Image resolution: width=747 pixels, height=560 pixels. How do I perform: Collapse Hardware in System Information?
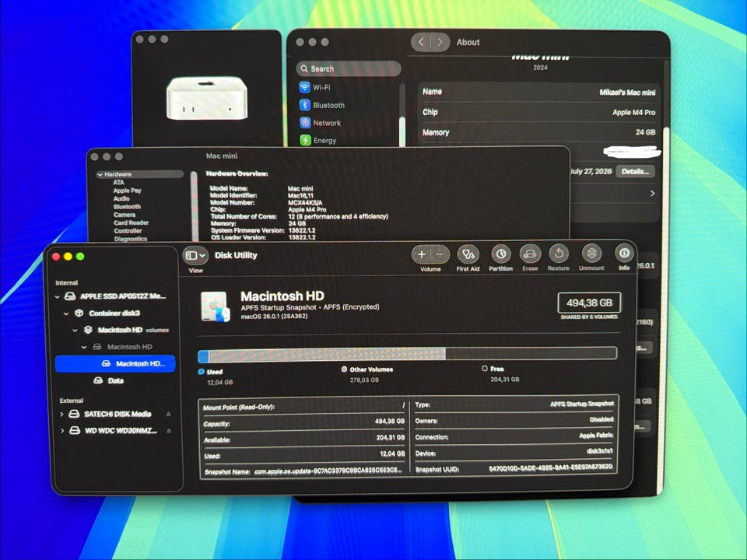(100, 175)
